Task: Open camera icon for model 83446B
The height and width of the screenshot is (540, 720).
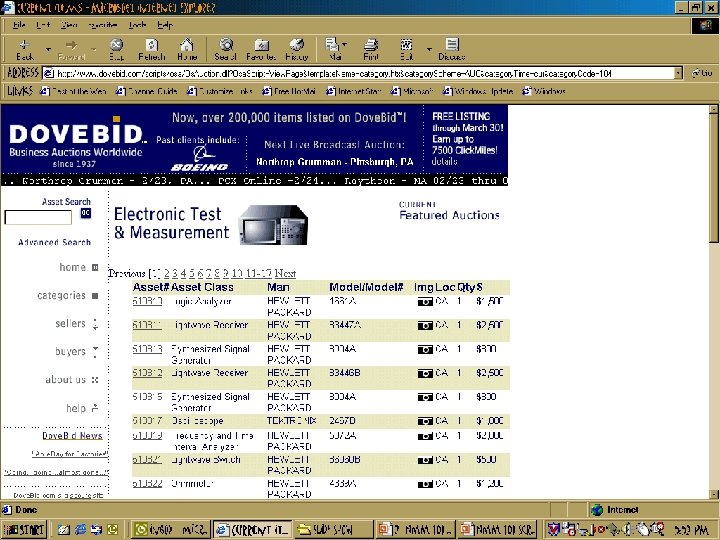Action: [425, 374]
